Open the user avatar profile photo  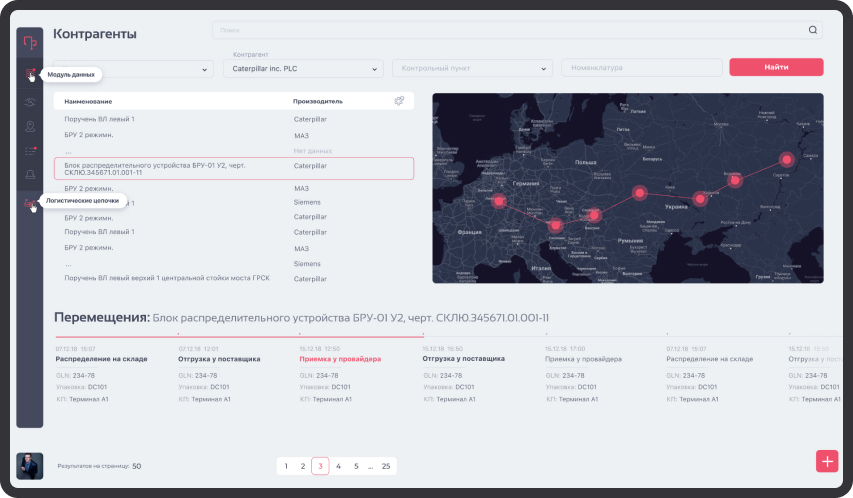(x=29, y=466)
